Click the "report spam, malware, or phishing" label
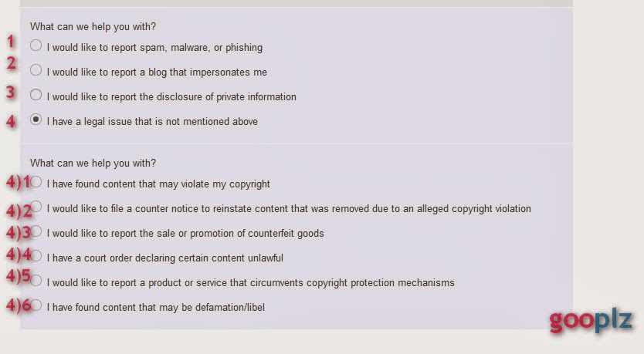The image size is (644, 354). coord(154,48)
